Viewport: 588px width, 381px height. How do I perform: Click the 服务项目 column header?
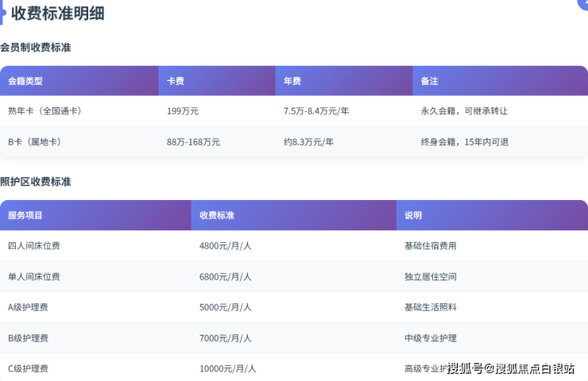(x=25, y=215)
